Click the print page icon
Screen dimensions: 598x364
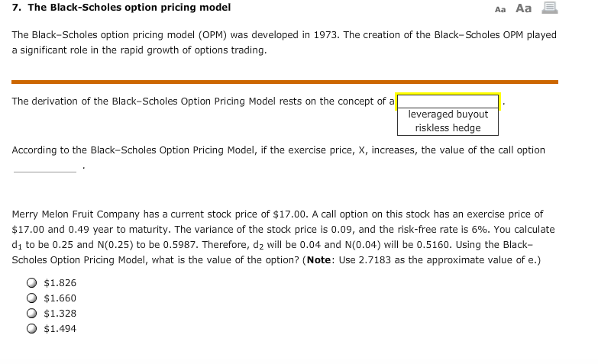[x=550, y=8]
